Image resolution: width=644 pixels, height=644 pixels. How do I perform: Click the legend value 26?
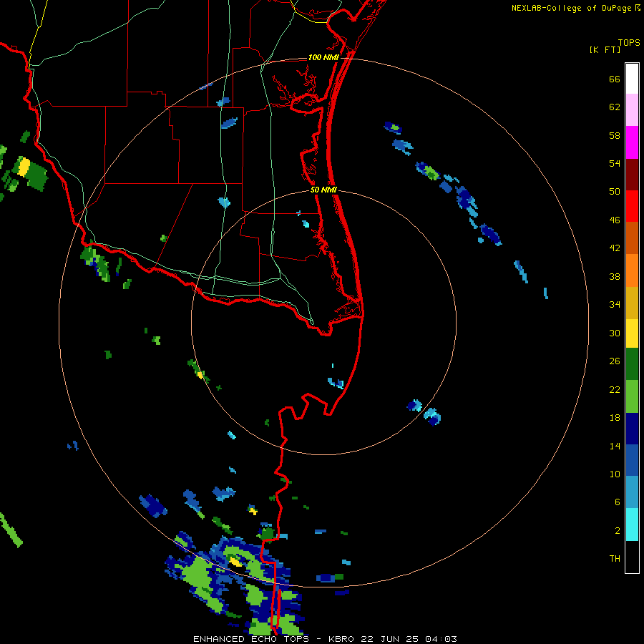(x=615, y=361)
